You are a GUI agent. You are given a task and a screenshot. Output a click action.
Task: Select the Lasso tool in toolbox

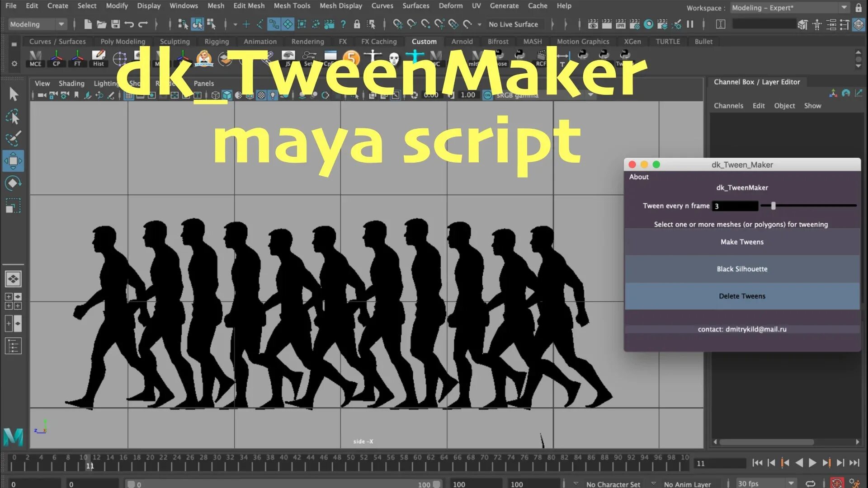pyautogui.click(x=13, y=117)
